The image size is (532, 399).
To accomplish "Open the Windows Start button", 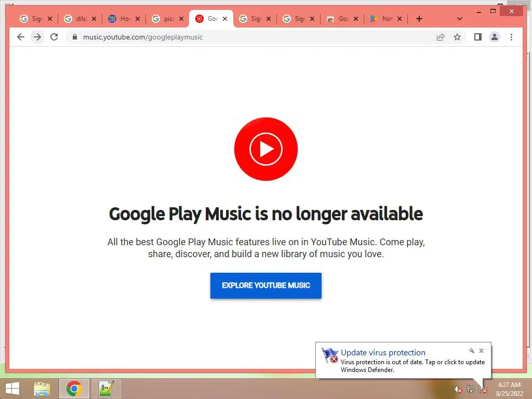I will (x=12, y=389).
